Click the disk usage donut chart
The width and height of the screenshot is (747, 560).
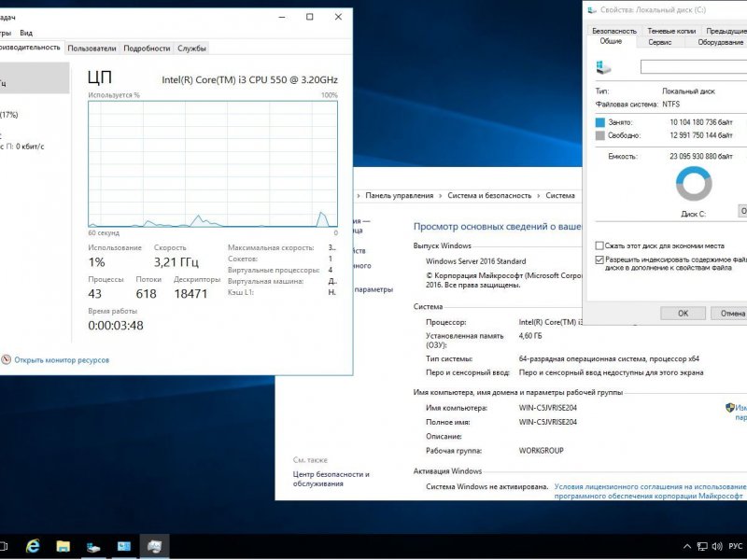[x=694, y=183]
